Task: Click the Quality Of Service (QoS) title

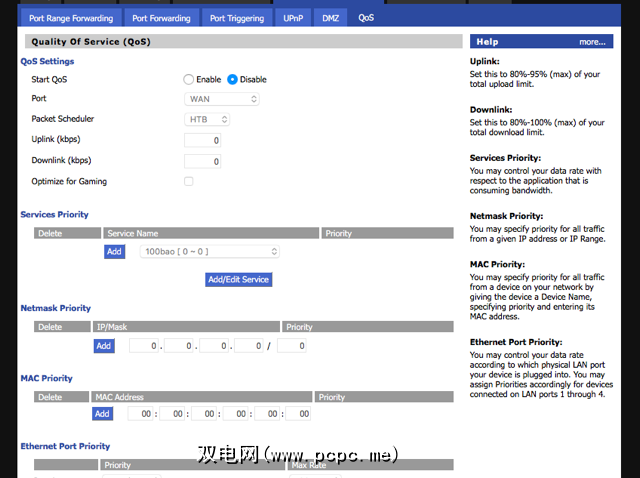Action: [91, 42]
